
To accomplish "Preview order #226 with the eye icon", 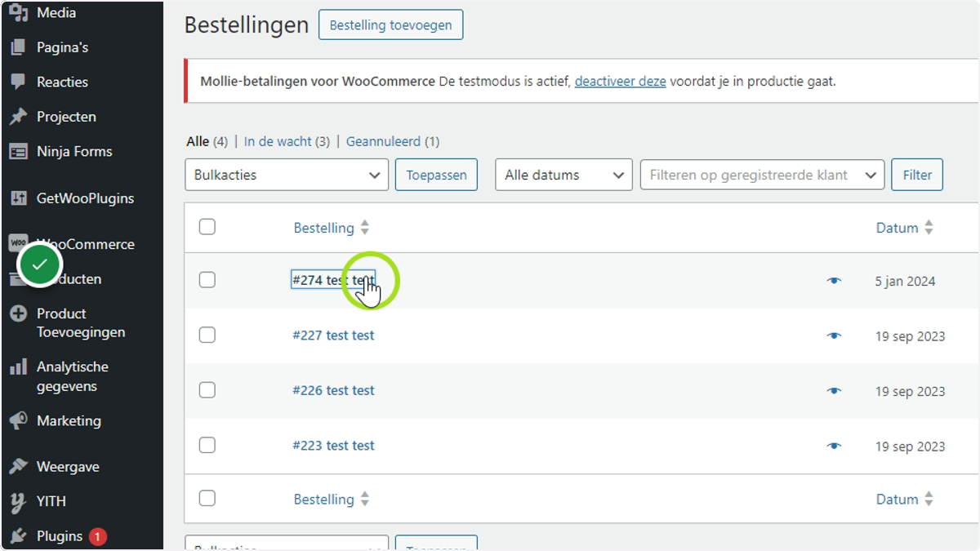I will click(834, 391).
